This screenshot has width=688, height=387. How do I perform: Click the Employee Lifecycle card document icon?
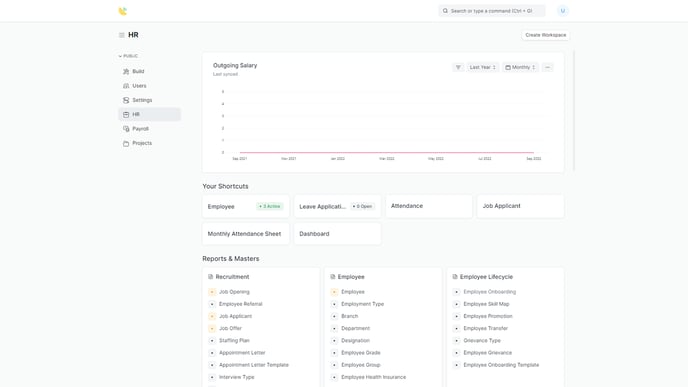[x=455, y=277]
